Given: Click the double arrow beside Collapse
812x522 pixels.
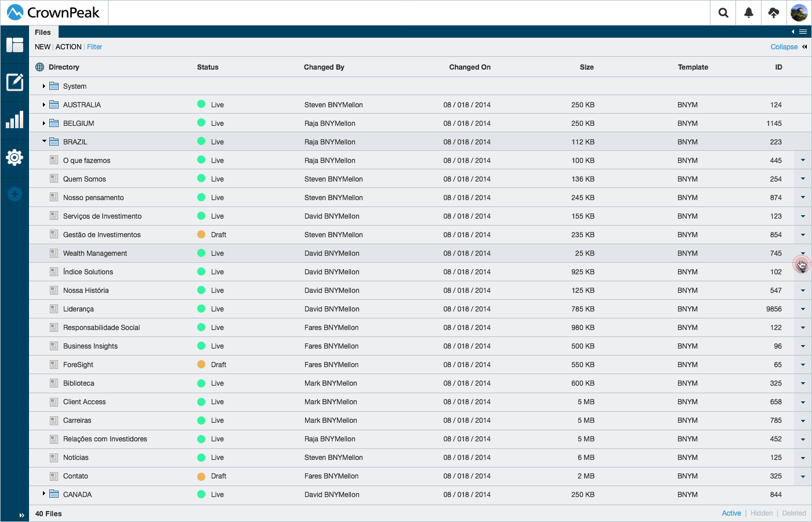Looking at the screenshot, I should pyautogui.click(x=804, y=47).
